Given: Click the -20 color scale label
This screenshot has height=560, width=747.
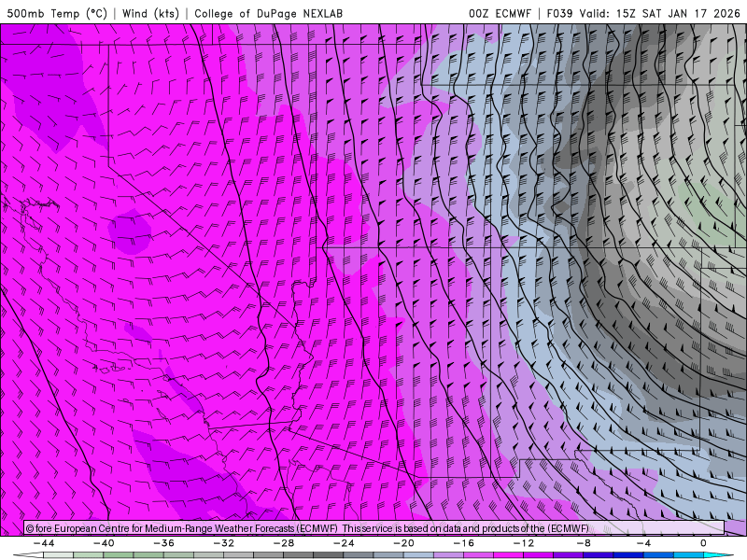Looking at the screenshot, I should tap(404, 543).
